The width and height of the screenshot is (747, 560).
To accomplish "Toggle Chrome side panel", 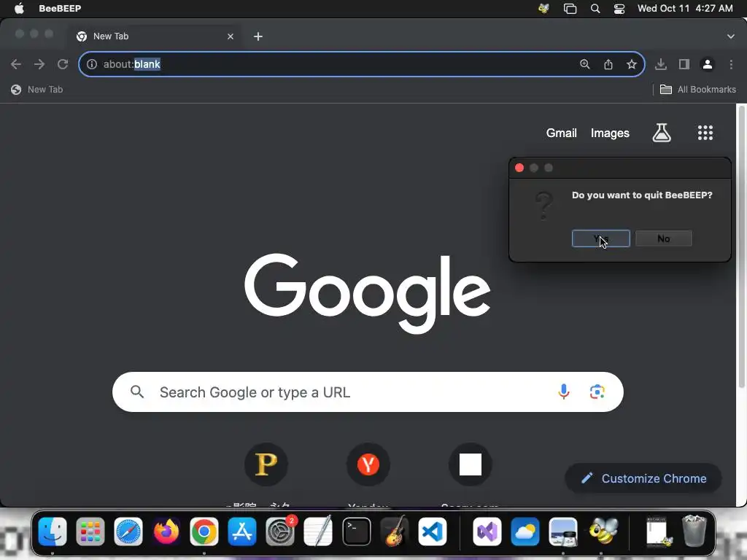I will [x=684, y=64].
